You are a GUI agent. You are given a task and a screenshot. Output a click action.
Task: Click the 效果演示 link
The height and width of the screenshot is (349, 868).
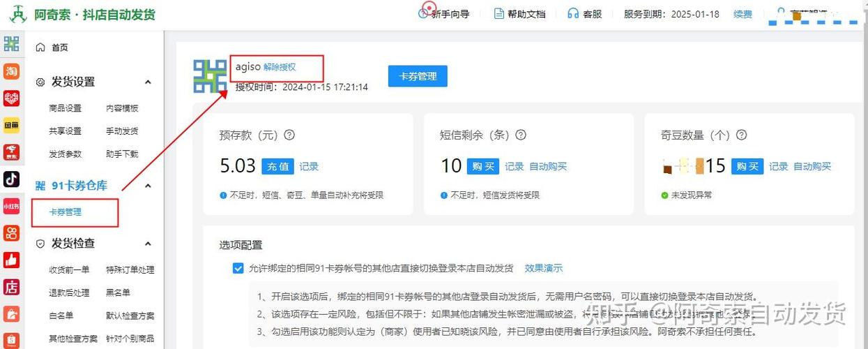(543, 268)
